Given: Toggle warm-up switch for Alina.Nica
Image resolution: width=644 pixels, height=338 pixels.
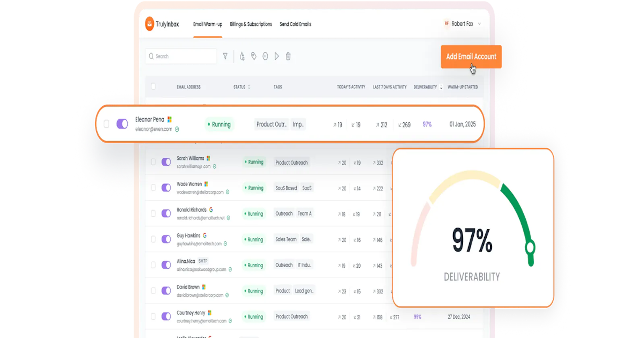Looking at the screenshot, I should (166, 265).
